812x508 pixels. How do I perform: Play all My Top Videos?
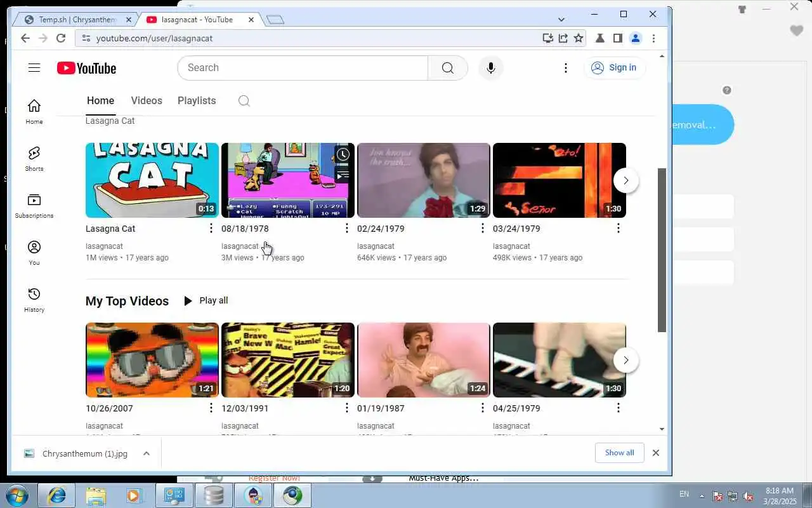tap(206, 300)
